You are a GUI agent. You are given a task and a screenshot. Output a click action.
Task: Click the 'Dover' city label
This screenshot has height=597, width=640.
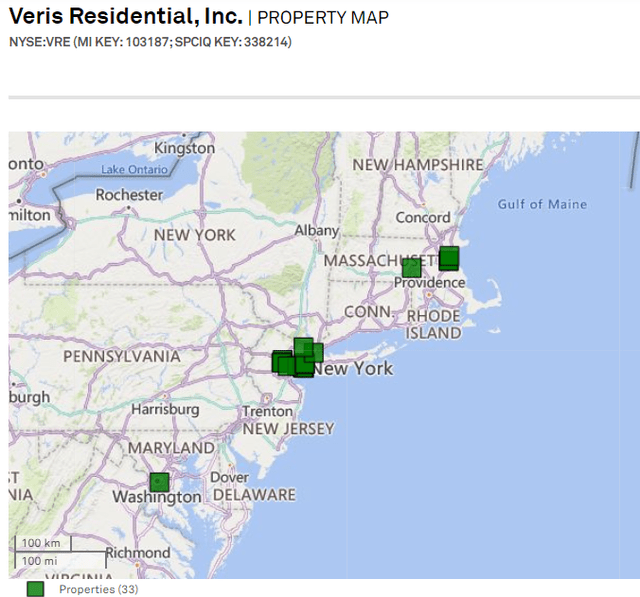(x=229, y=477)
